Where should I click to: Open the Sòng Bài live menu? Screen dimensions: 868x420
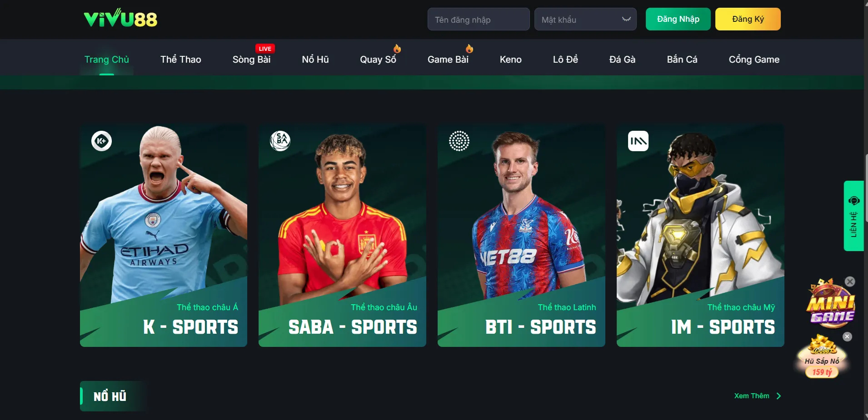click(251, 59)
